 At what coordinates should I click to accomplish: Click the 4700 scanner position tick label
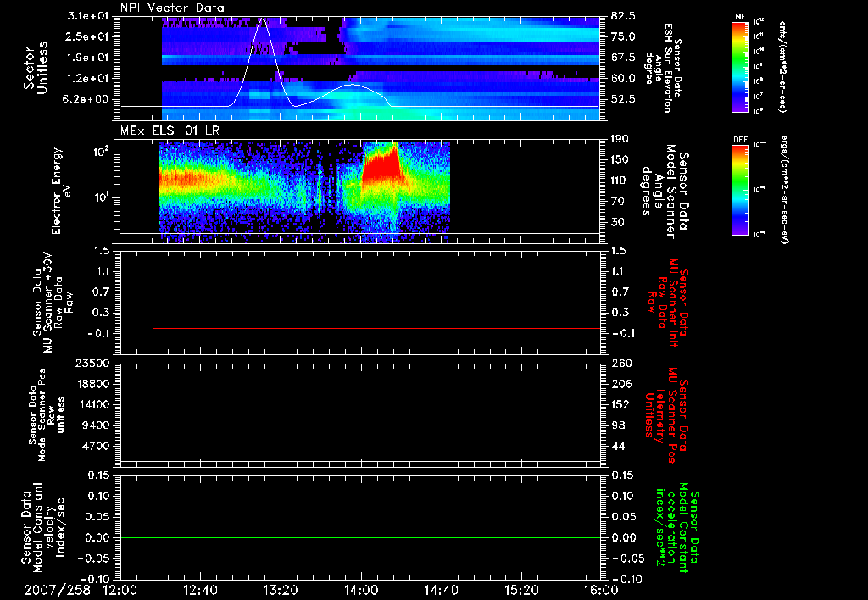click(96, 446)
